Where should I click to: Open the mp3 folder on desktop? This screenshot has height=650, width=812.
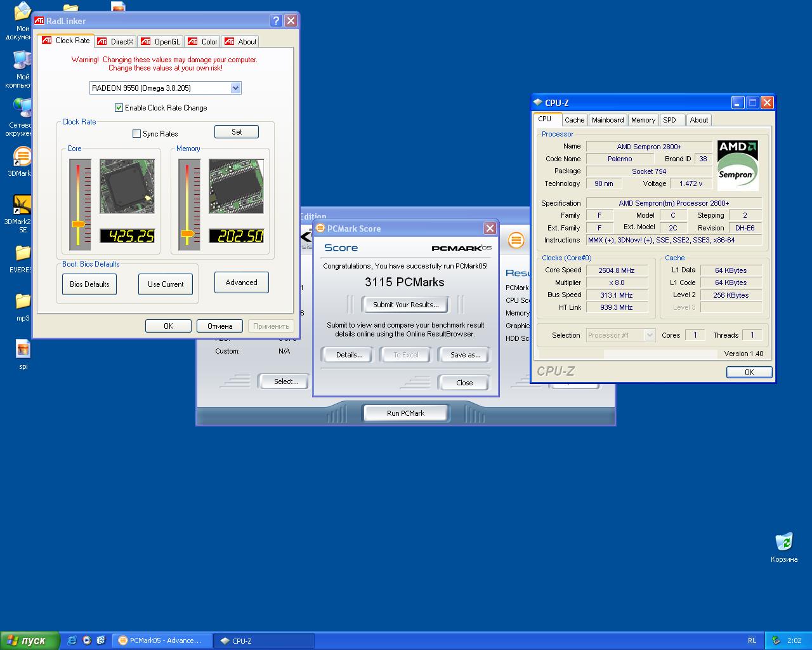[x=22, y=301]
